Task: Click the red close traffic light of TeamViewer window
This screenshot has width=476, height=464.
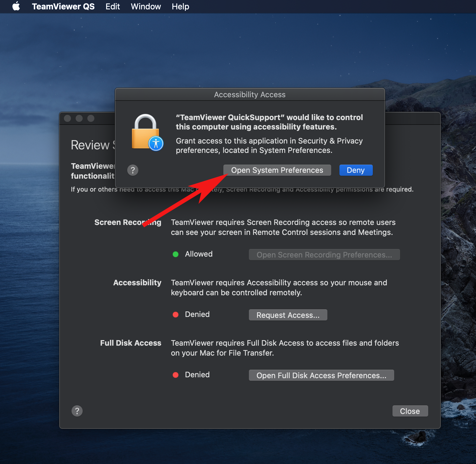Action: pos(67,118)
